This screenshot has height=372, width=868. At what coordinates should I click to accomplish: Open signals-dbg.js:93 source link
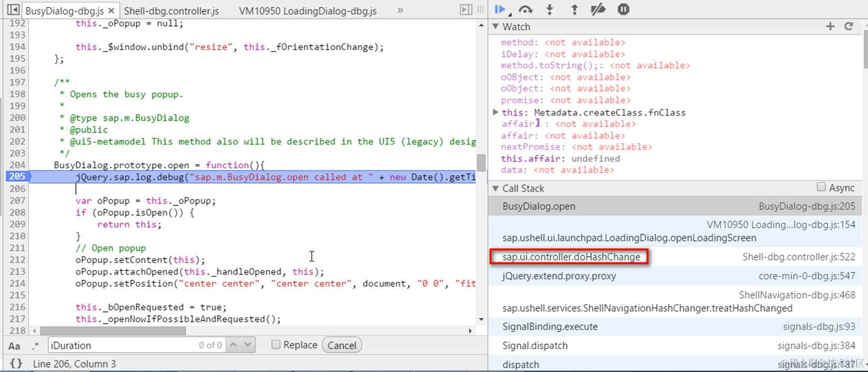[819, 327]
